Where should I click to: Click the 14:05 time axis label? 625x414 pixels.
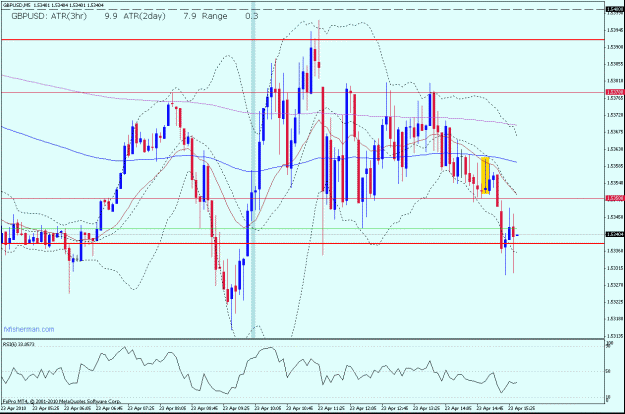(458, 408)
